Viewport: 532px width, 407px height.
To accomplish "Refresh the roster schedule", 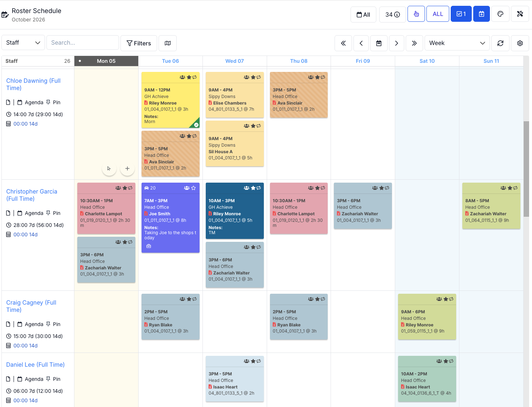I will point(500,43).
